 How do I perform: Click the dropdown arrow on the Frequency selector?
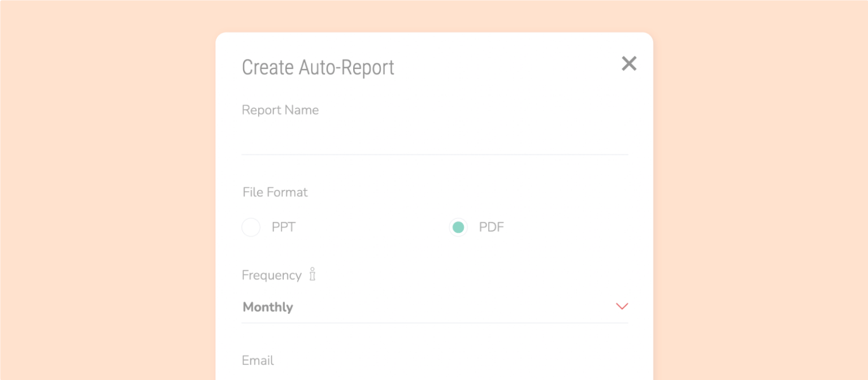(622, 306)
